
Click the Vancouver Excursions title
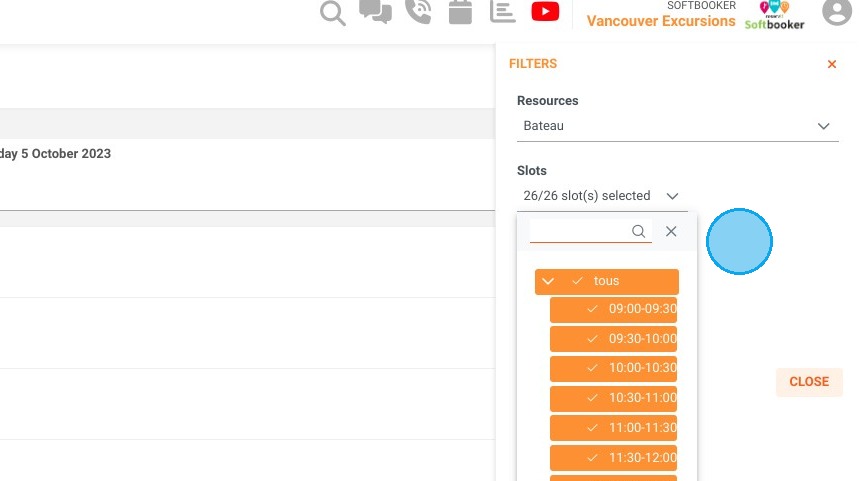click(661, 21)
